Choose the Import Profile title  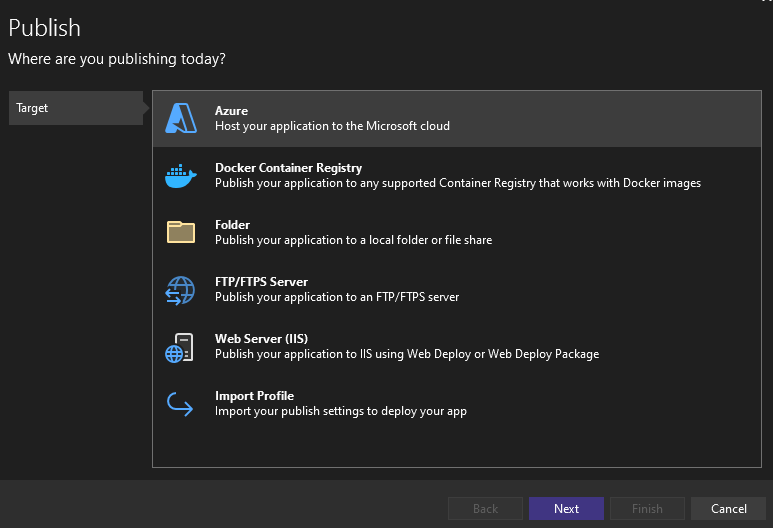254,396
